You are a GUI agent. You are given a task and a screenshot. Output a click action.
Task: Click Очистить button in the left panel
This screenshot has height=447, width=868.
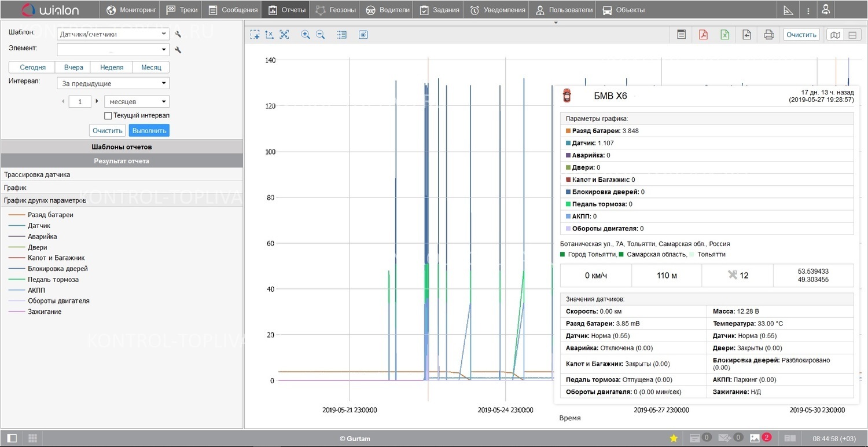pyautogui.click(x=108, y=130)
